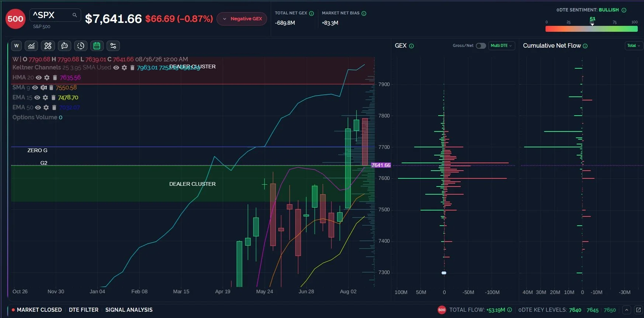Open the drawing tools button
Screen dimensions: 644x318
pos(48,46)
